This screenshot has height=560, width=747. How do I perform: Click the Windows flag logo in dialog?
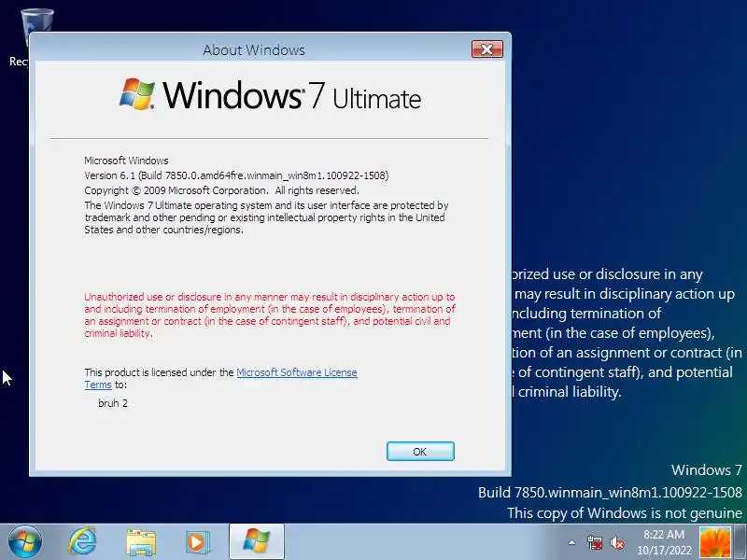137,94
